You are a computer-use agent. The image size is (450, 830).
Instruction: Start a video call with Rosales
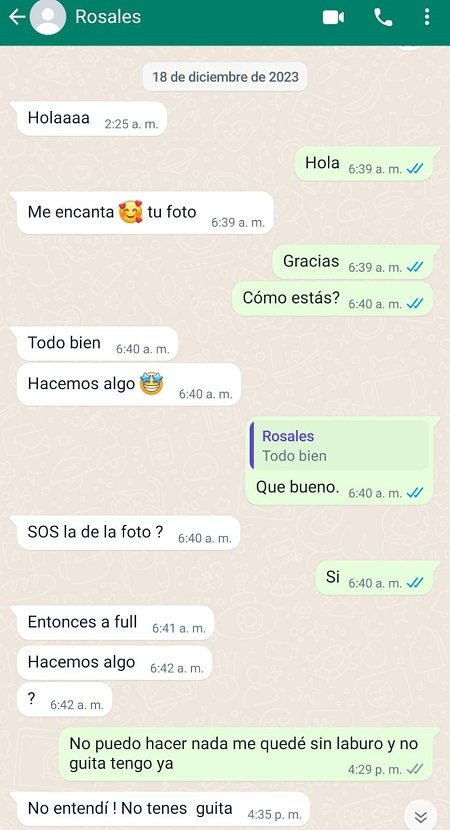(334, 17)
